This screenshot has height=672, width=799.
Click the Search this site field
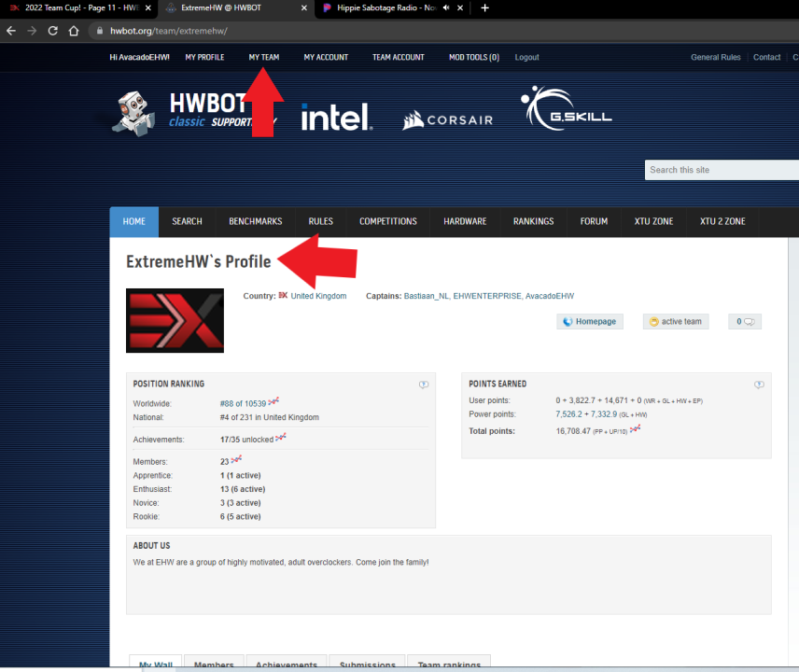click(721, 170)
